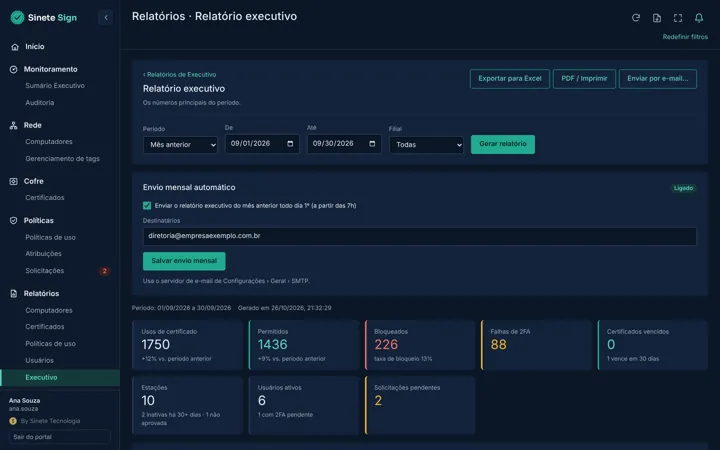Screen dimensions: 720x450
Task: Open Políticas de uso under Políticas
Action: coord(51,237)
